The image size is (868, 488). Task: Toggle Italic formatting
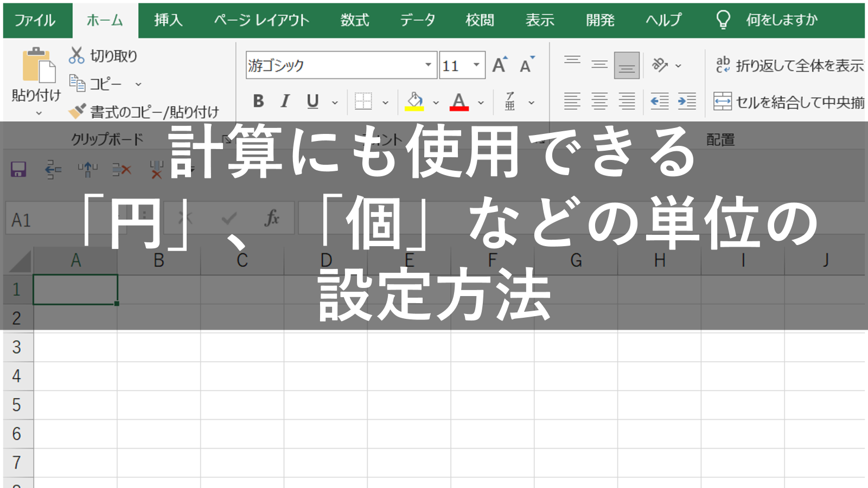tap(285, 101)
